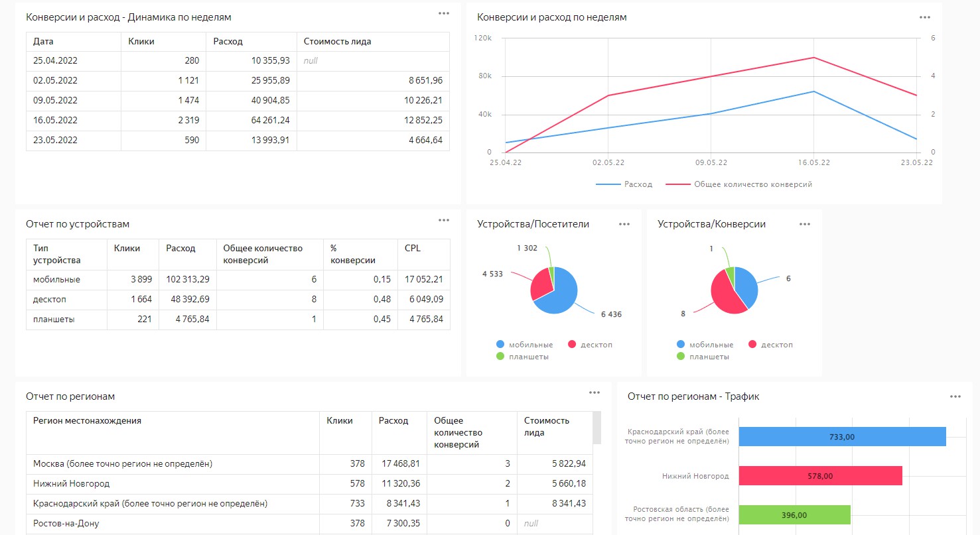
Task: Select the 16.05.2022 date cell in the weekly table
Action: [74, 121]
